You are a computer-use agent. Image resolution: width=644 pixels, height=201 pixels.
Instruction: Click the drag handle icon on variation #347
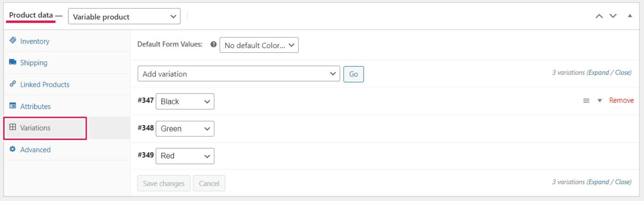586,100
